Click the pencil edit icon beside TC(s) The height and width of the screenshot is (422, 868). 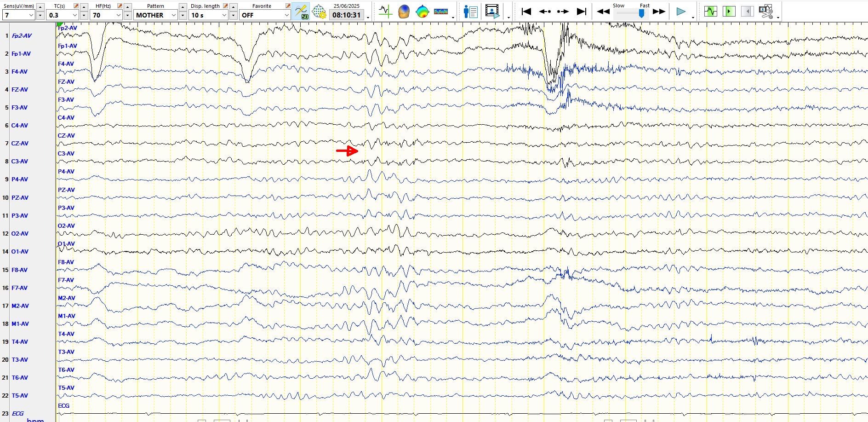pyautogui.click(x=76, y=6)
